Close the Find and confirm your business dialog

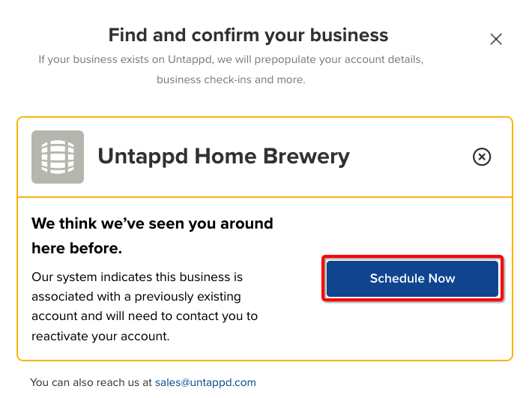[x=496, y=39]
